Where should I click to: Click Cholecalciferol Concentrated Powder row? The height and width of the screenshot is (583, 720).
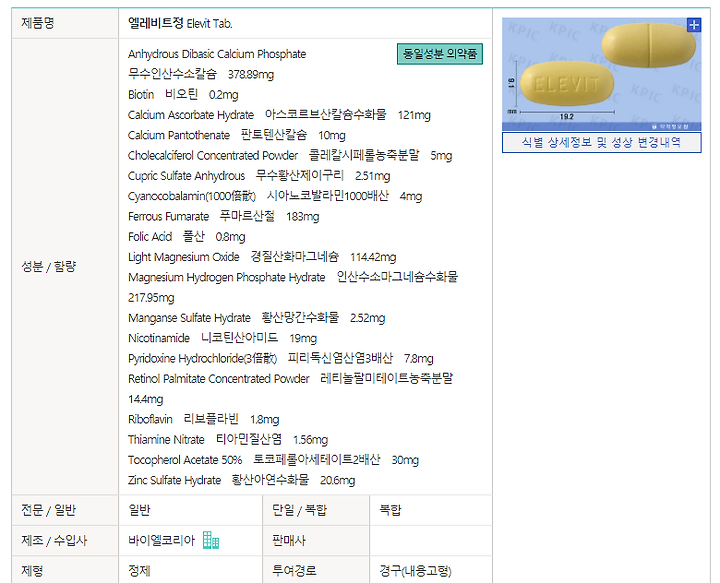click(290, 156)
